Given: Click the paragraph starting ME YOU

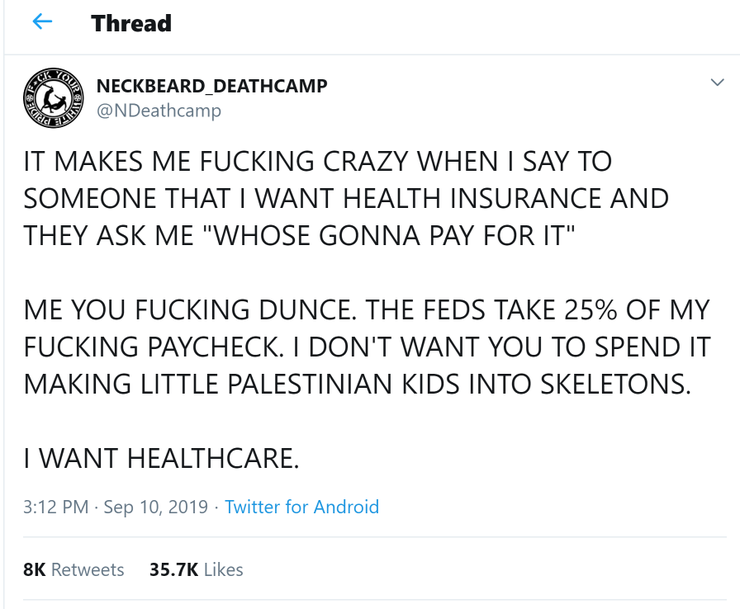Looking at the screenshot, I should [367, 347].
